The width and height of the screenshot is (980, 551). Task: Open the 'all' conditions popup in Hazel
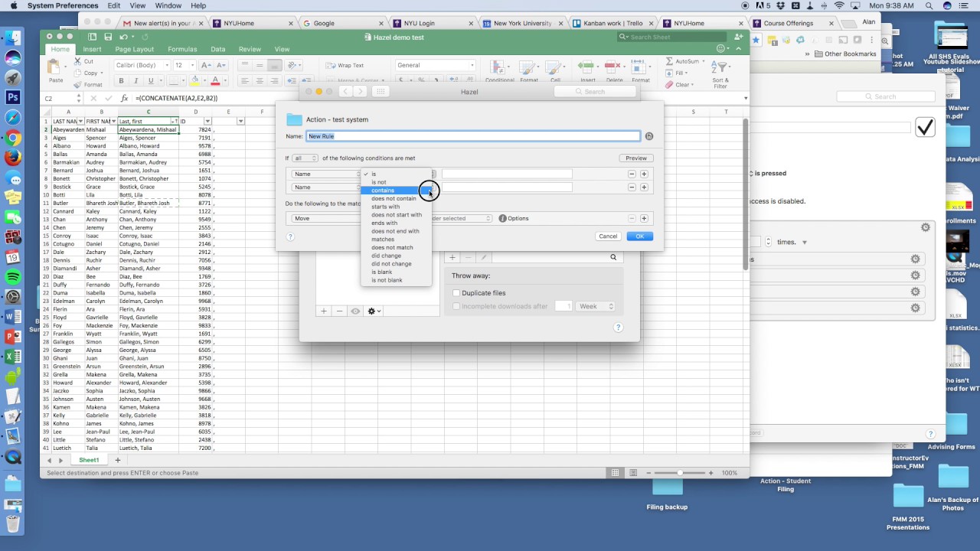pos(305,158)
